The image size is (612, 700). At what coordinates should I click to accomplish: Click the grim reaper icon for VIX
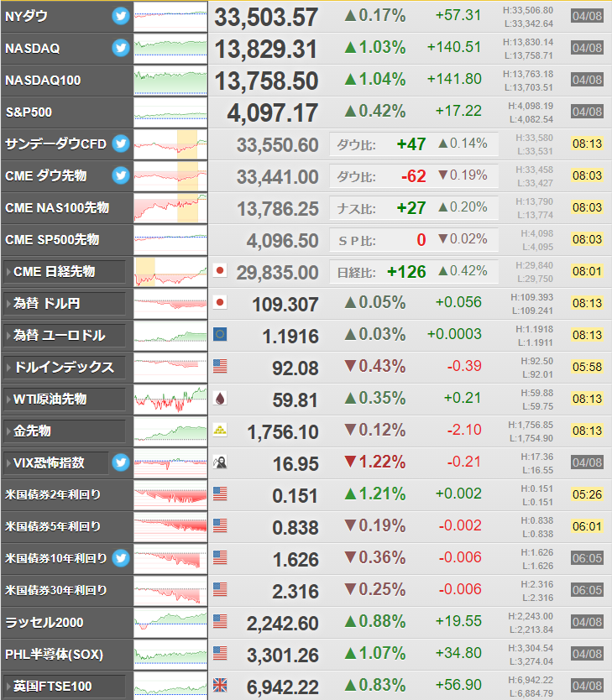click(x=220, y=462)
